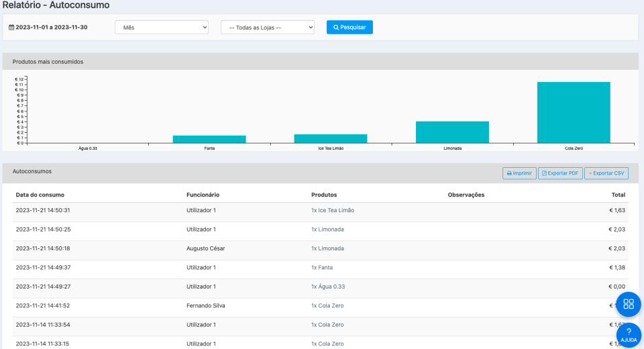Image resolution: width=644 pixels, height=349 pixels.
Task: Click the calendar icon beside date range
Action: 11,28
